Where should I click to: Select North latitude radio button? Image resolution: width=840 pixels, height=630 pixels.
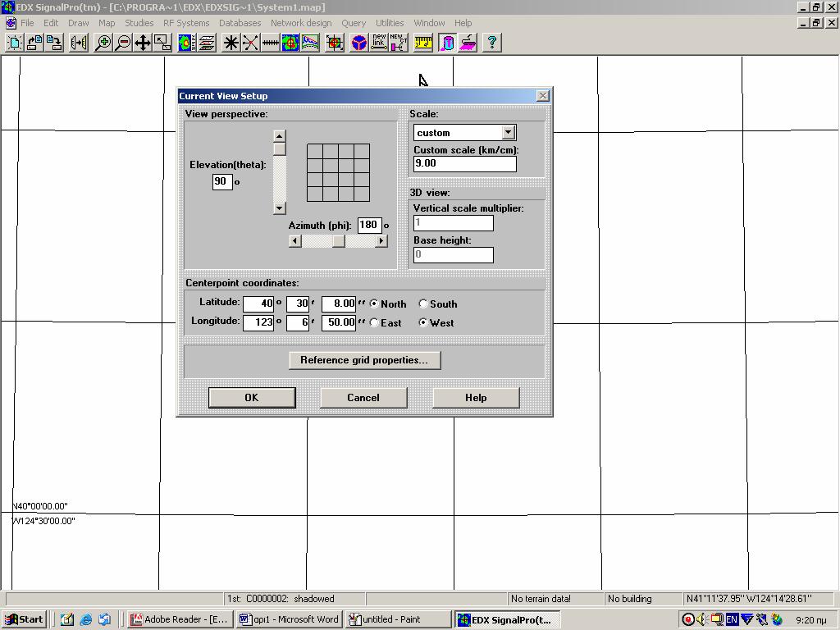[x=374, y=304]
